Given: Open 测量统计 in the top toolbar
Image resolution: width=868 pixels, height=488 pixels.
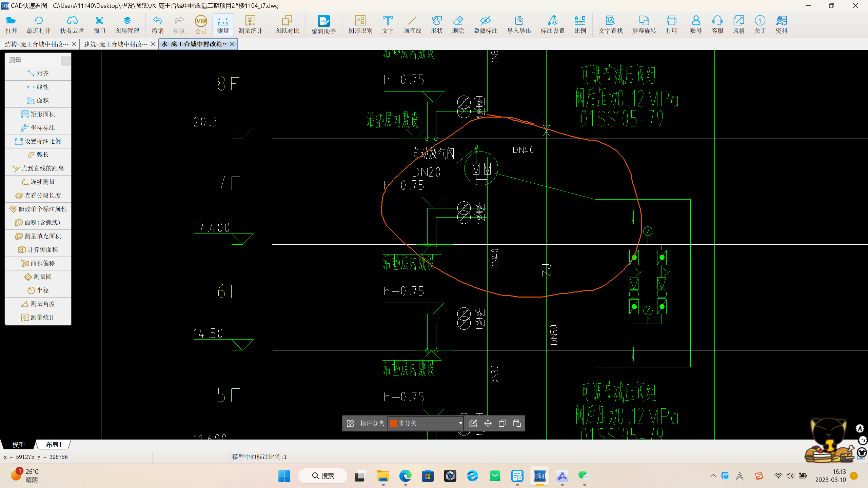Looking at the screenshot, I should (251, 25).
